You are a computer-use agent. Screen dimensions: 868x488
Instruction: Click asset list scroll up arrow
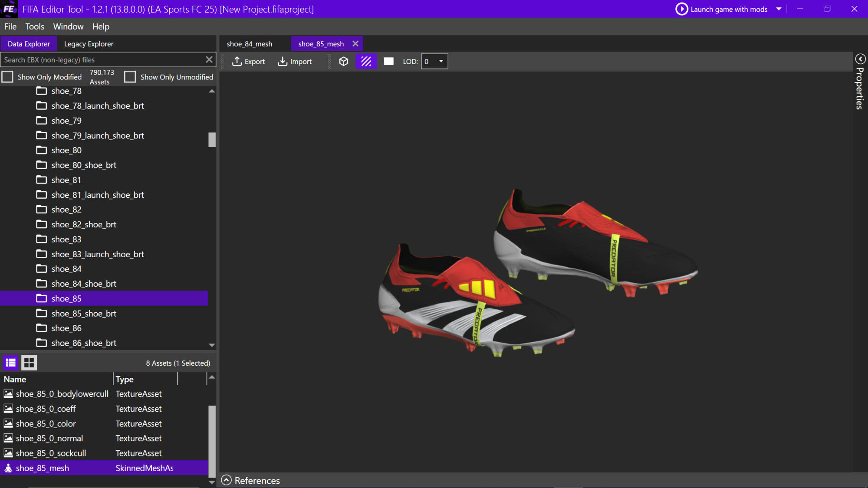(212, 377)
